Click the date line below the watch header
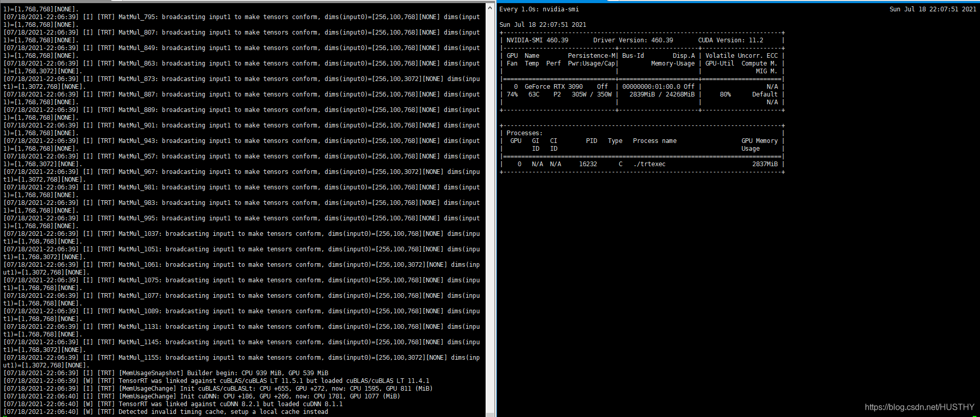The height and width of the screenshot is (417, 980). tap(542, 25)
